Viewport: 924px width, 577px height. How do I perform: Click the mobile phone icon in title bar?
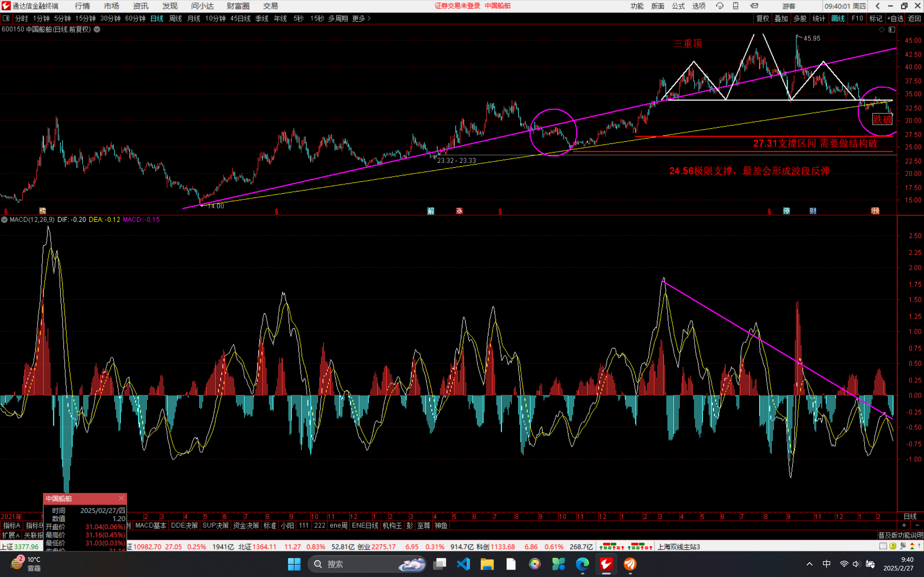tap(736, 6)
